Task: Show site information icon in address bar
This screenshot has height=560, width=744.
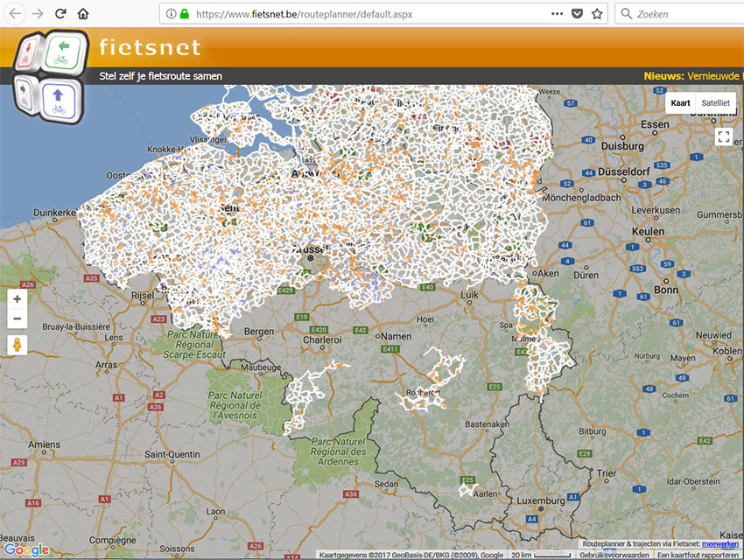Action: (172, 14)
